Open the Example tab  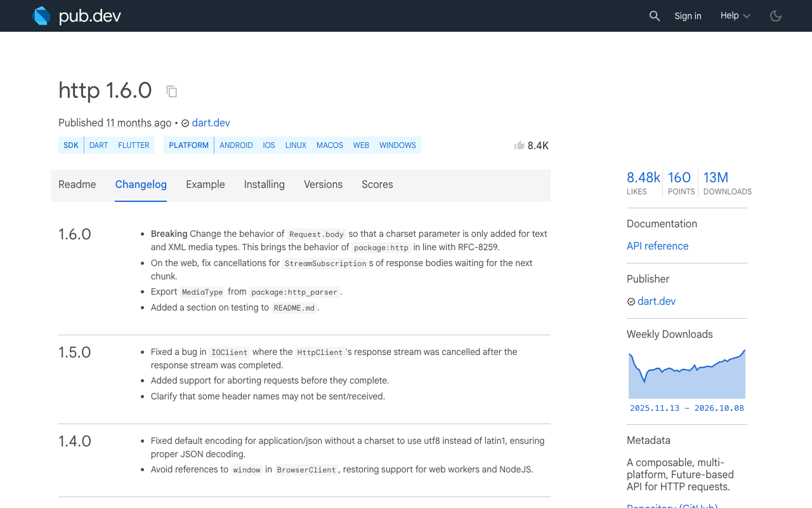pos(206,185)
